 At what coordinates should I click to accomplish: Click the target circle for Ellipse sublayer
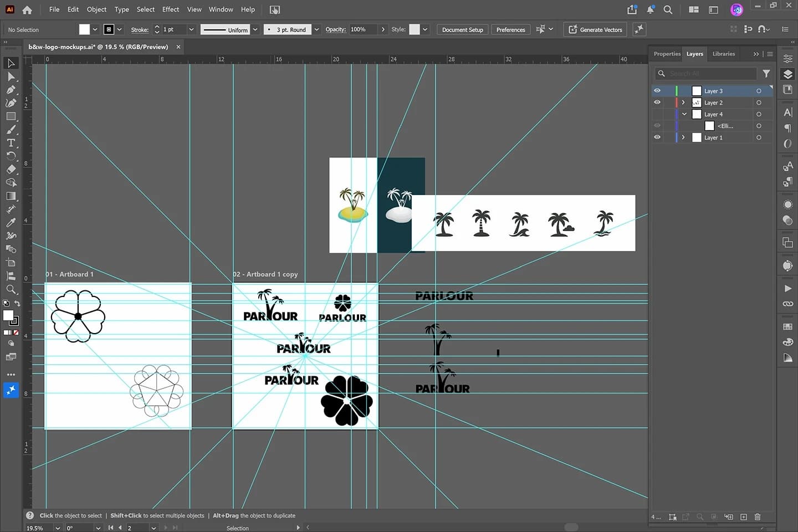(x=759, y=126)
